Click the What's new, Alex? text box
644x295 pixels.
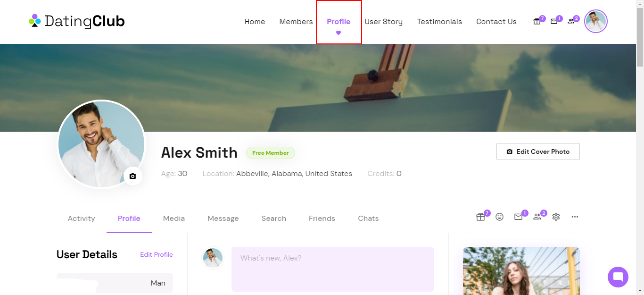333,269
